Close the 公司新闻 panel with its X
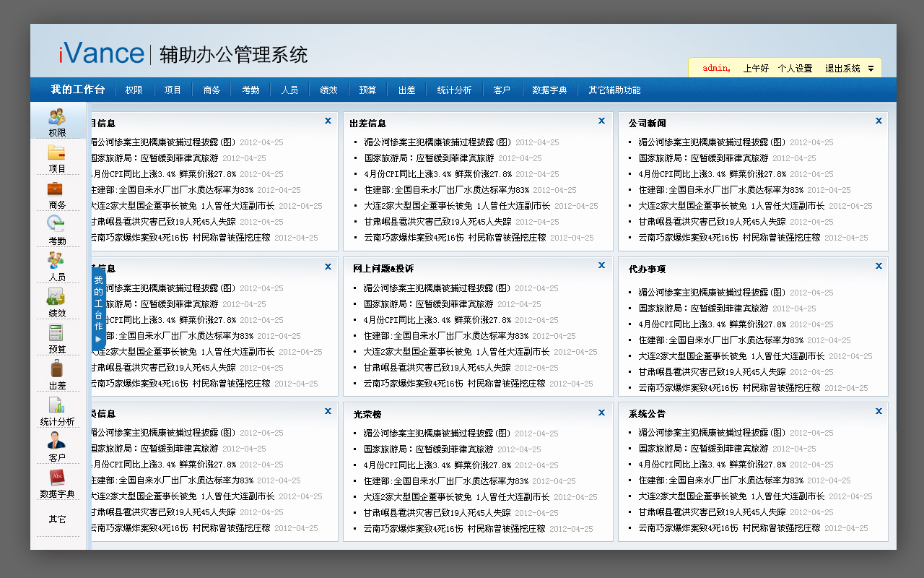Image resolution: width=924 pixels, height=578 pixels. (879, 121)
